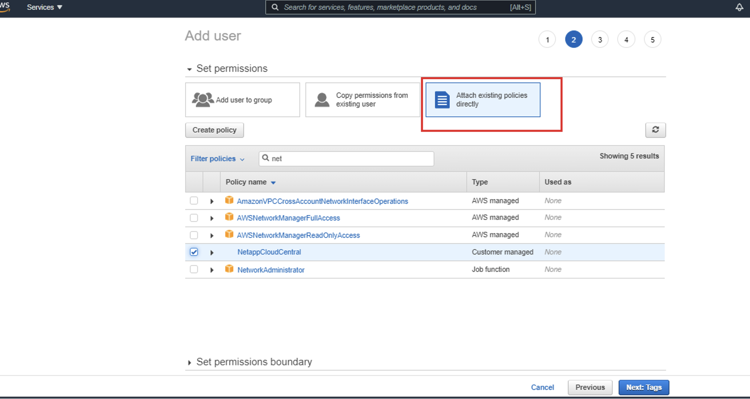Open the NetworkAdministrator policy link
This screenshot has height=399, width=750.
click(x=271, y=270)
